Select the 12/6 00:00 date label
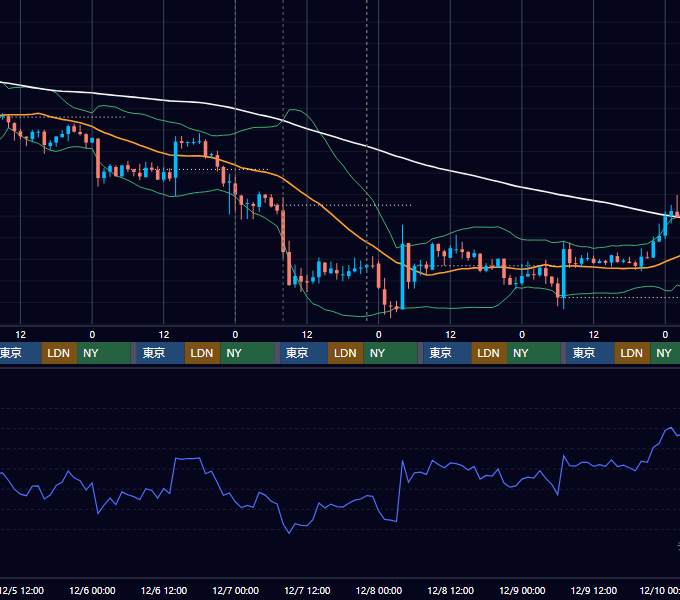The height and width of the screenshot is (600, 680). click(x=92, y=590)
